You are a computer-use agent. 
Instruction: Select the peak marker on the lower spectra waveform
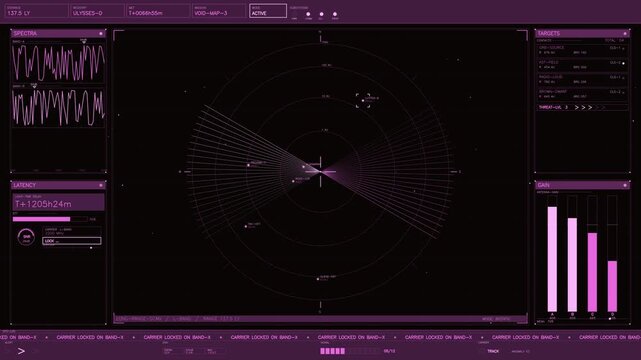click(34, 86)
